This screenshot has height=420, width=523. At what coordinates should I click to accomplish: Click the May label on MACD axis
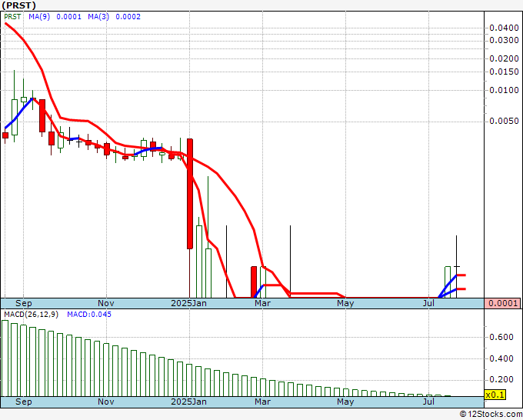(x=345, y=402)
